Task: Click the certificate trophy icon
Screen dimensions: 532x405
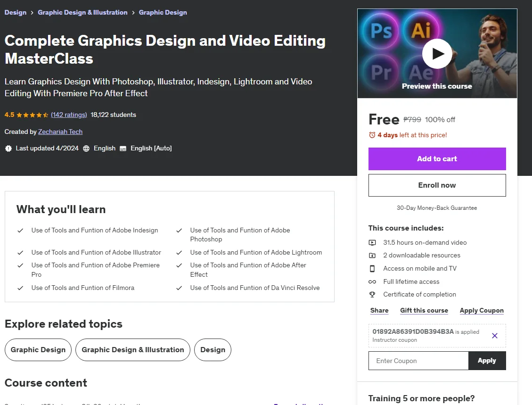Action: [372, 294]
